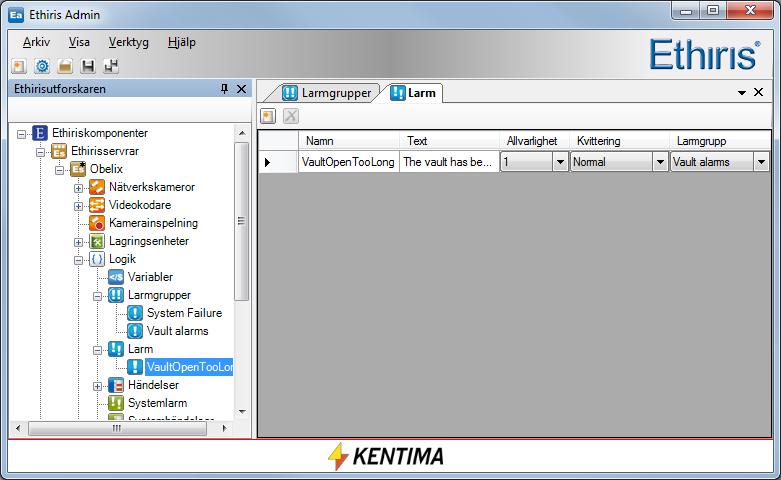Select Systemlarm in the tree

pyautogui.click(x=157, y=403)
